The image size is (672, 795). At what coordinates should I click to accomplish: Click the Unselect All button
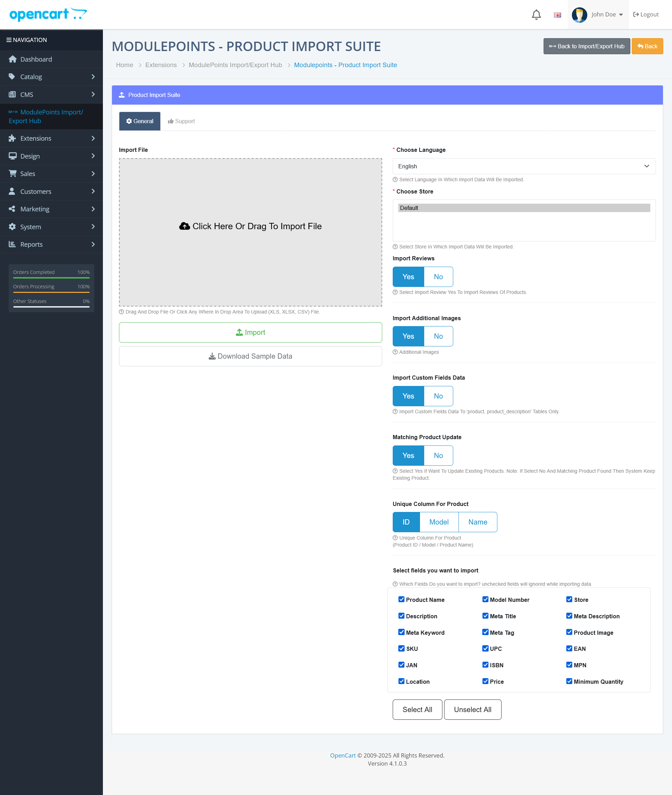473,709
